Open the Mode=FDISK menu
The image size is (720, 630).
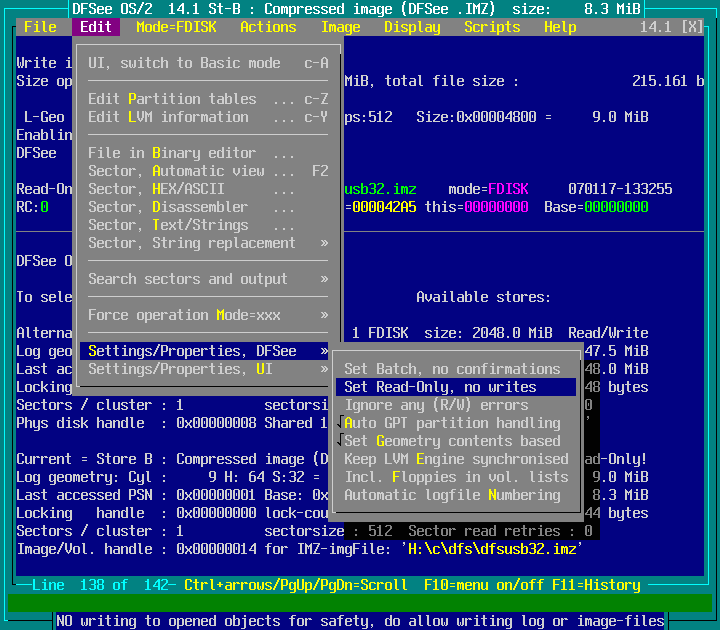(176, 27)
